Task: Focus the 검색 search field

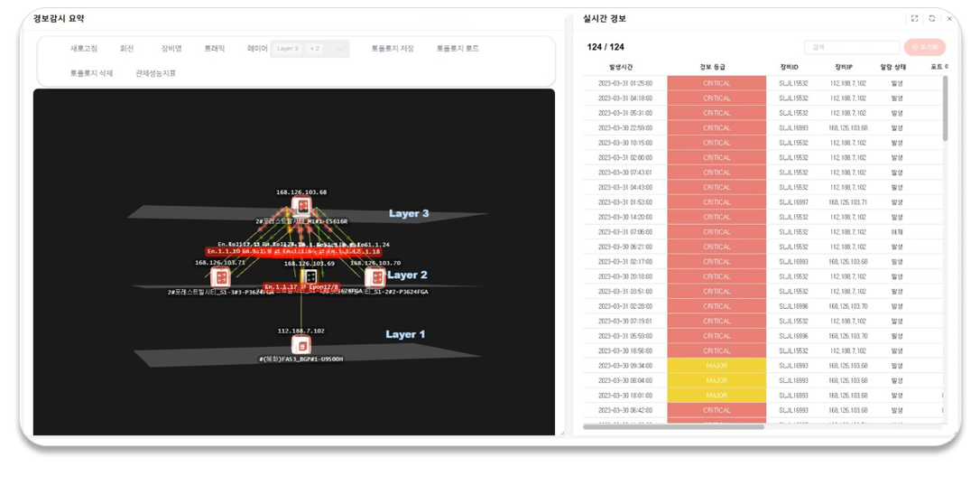Action: click(852, 48)
